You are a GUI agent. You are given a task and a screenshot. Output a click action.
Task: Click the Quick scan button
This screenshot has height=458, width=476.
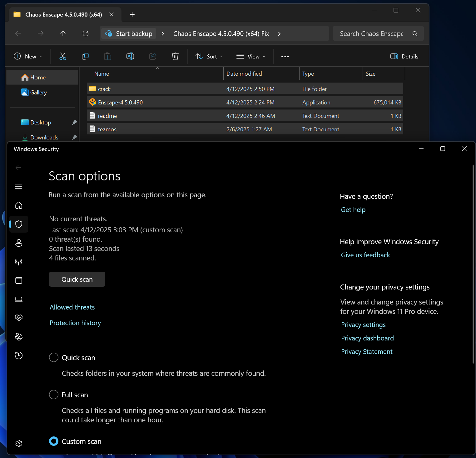[77, 279]
